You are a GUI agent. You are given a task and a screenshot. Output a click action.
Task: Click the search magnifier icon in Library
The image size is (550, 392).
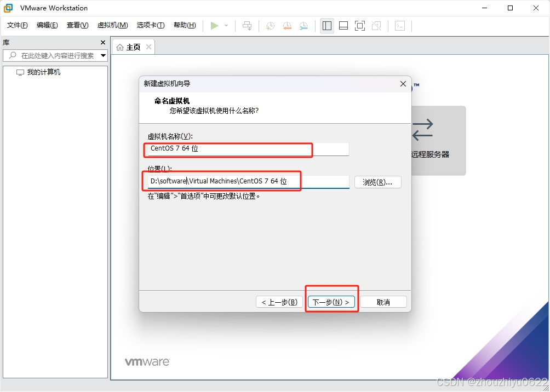point(13,55)
